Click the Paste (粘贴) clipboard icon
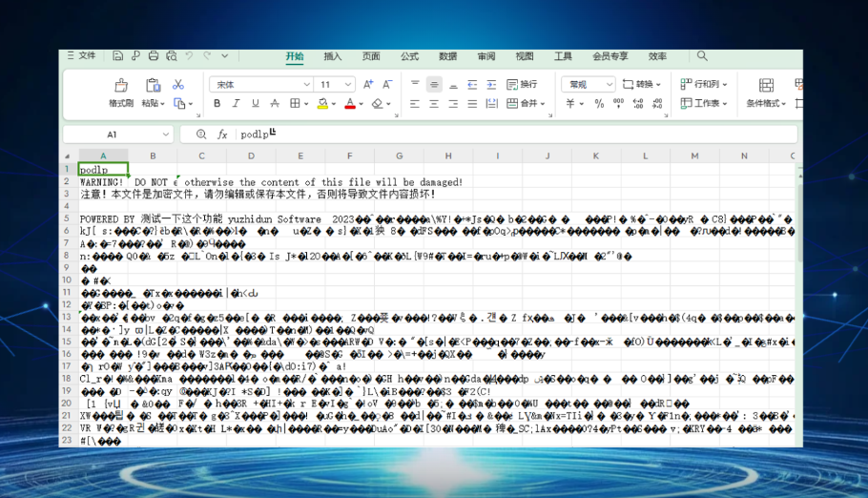 coord(153,85)
